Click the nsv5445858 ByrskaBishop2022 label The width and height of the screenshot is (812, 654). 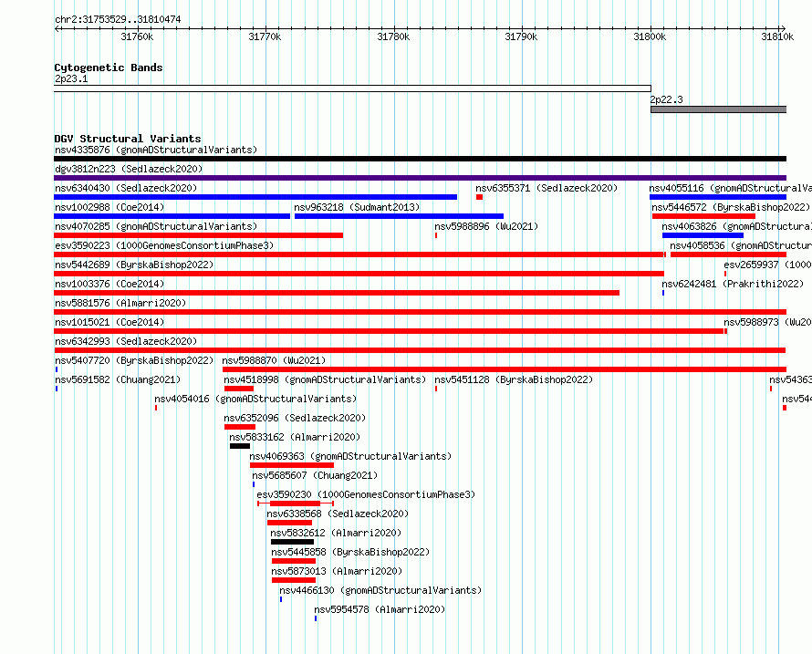[350, 553]
